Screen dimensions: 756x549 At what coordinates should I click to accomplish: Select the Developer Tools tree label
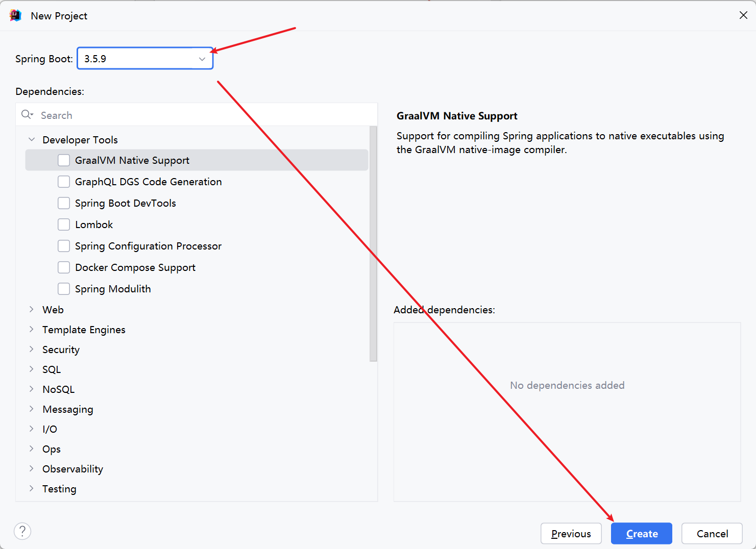coord(80,140)
